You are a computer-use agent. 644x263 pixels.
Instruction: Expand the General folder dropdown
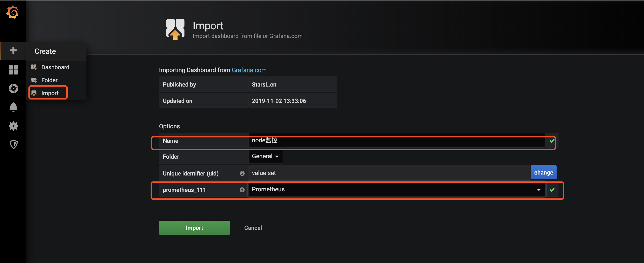point(265,157)
